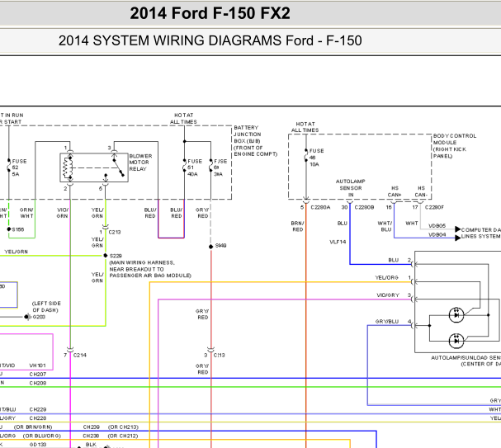The width and height of the screenshot is (501, 448).
Task: Click the (OR CH213) alternate label
Action: 123,427
